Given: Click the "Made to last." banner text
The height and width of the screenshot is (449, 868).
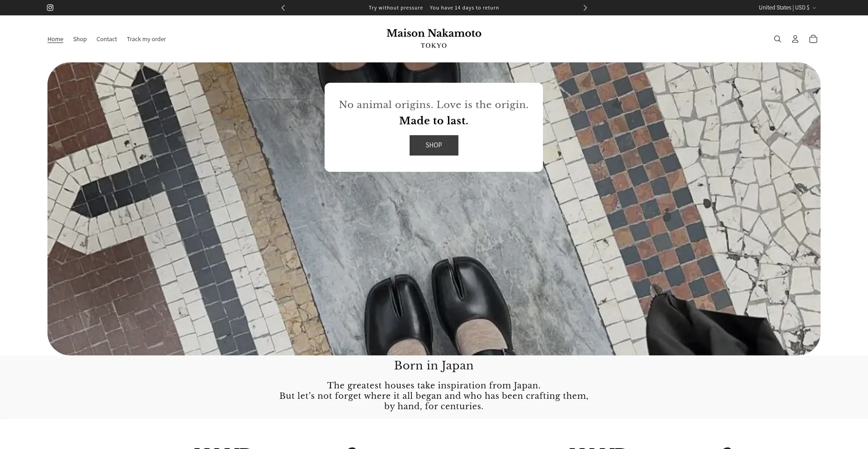Looking at the screenshot, I should click(434, 121).
